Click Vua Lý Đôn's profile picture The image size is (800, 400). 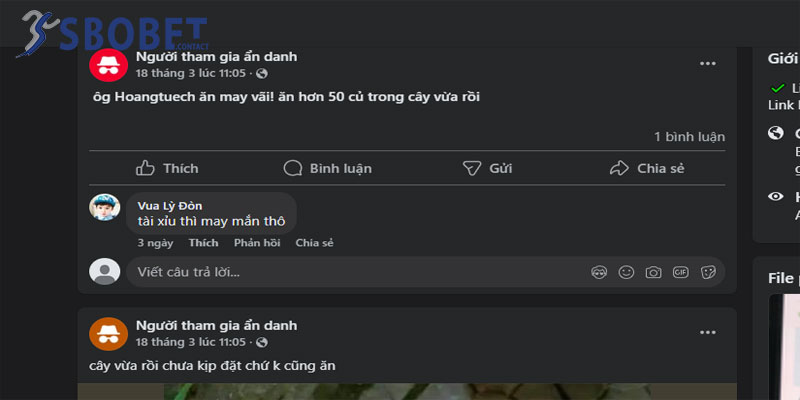[x=105, y=207]
